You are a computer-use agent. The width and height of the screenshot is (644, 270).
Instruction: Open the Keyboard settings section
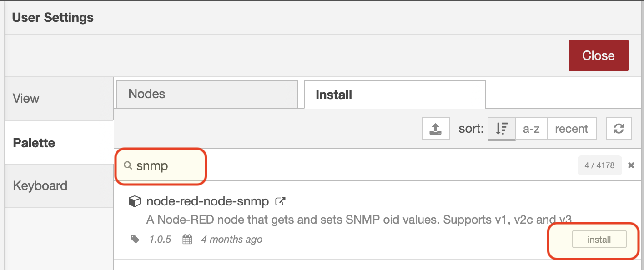pos(59,186)
